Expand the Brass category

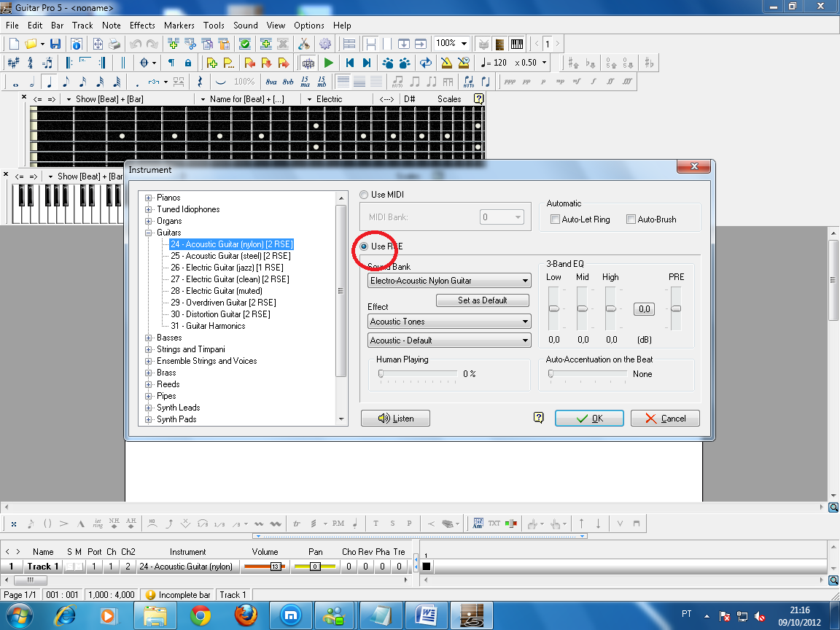(149, 373)
